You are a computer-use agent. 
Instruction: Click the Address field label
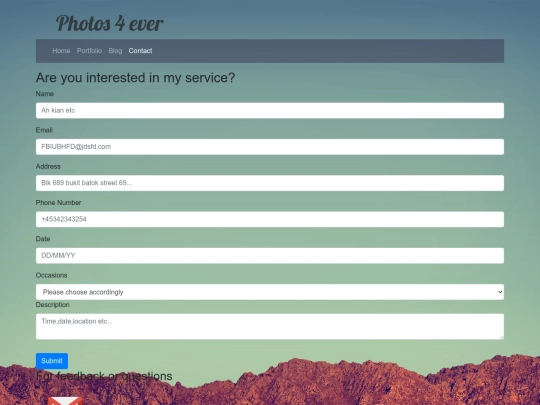48,166
